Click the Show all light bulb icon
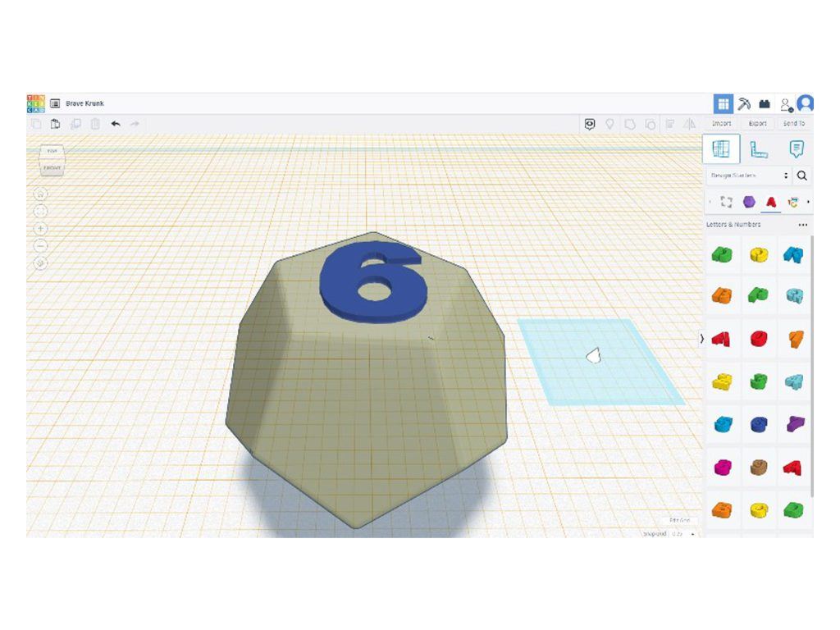Viewport: 840px width, 630px height. tap(609, 125)
